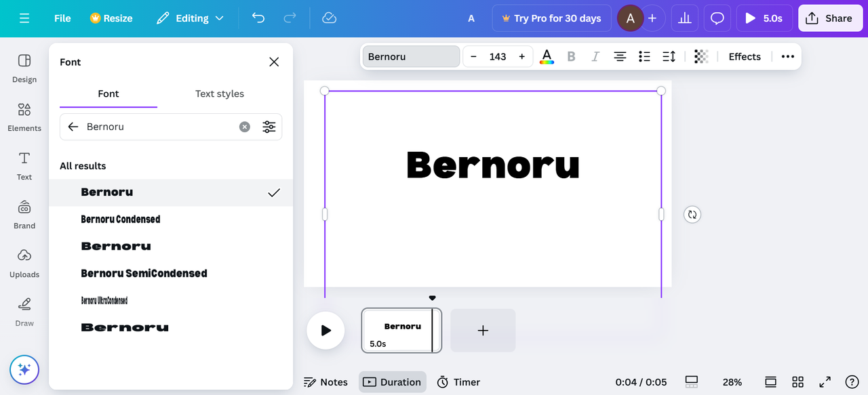Open the Notes panel
Viewport: 868px width, 395px height.
(x=325, y=382)
